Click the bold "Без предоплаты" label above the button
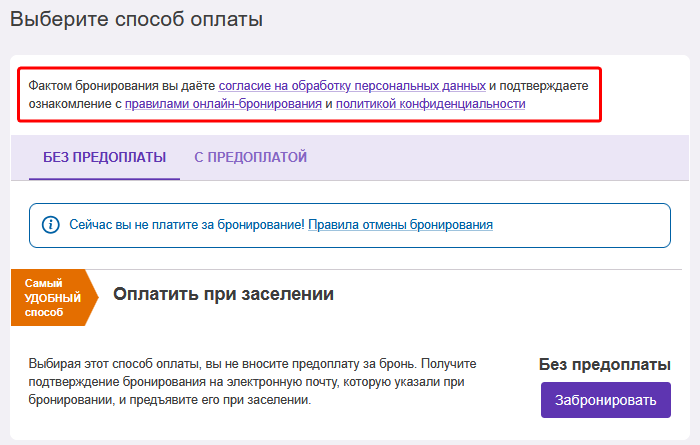700x445 pixels. 604,365
